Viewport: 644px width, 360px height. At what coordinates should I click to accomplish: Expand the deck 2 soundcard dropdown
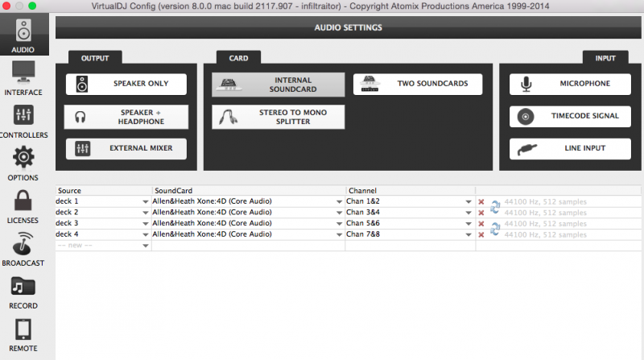click(x=339, y=213)
